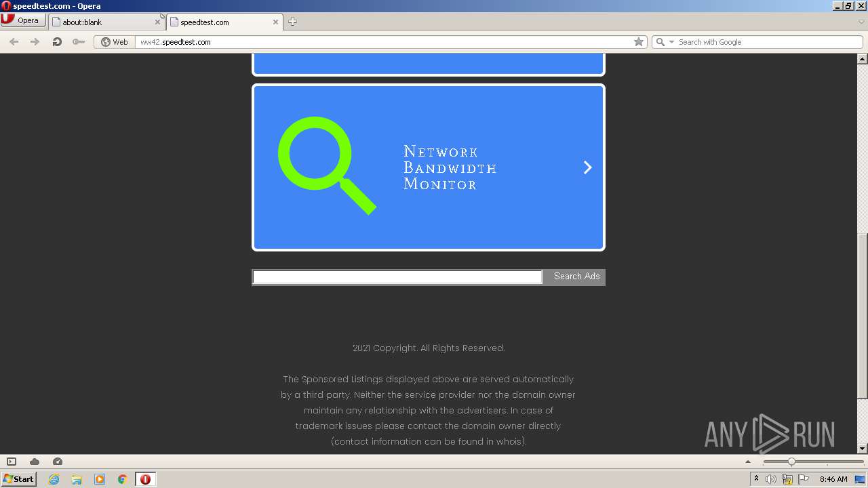Open a new tab with plus icon
Image resolution: width=868 pixels, height=488 pixels.
click(x=292, y=22)
